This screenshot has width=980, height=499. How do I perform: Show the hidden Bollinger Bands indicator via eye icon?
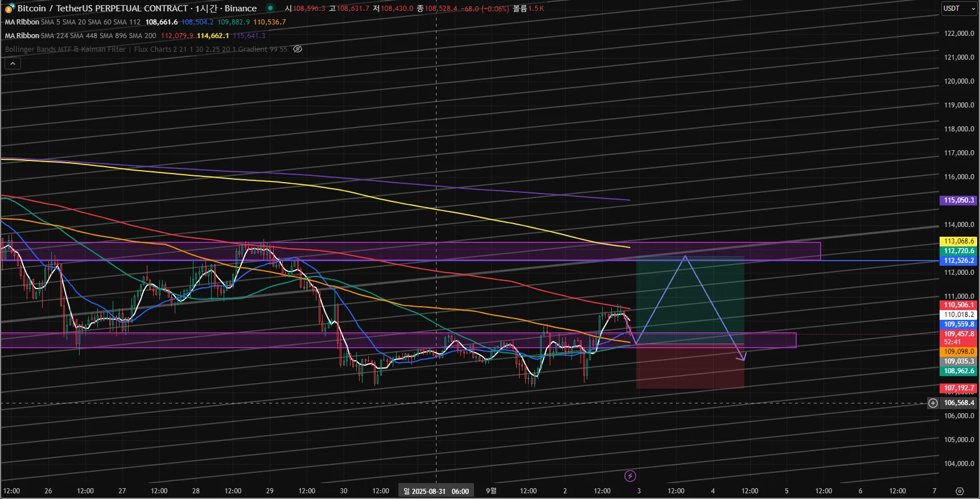tap(298, 49)
